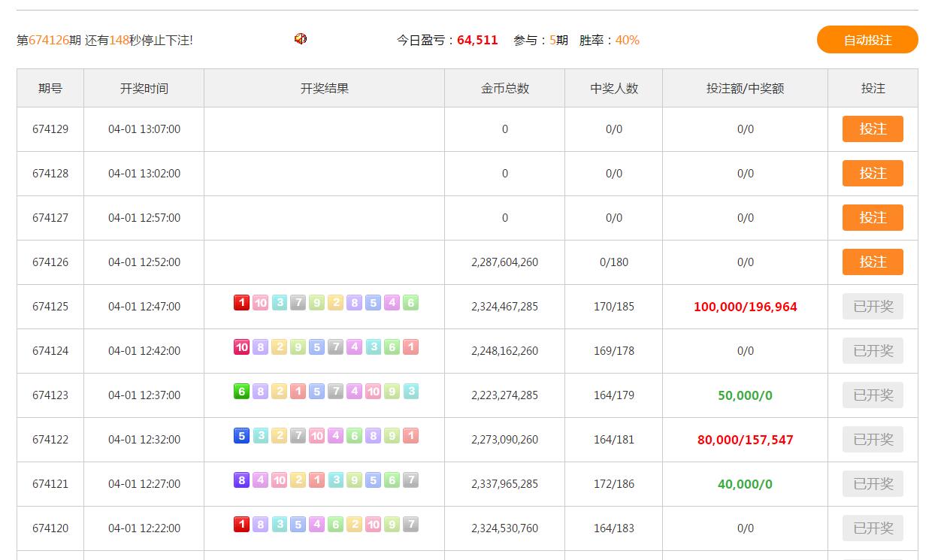The width and height of the screenshot is (944, 560).
Task: Click the green 50,000/0 bet amount
Action: [745, 395]
